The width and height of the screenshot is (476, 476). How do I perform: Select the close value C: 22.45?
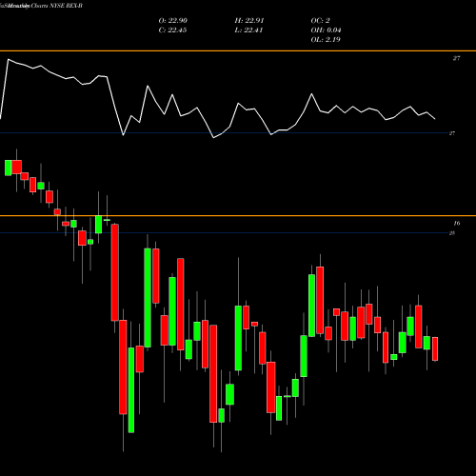[x=172, y=30]
